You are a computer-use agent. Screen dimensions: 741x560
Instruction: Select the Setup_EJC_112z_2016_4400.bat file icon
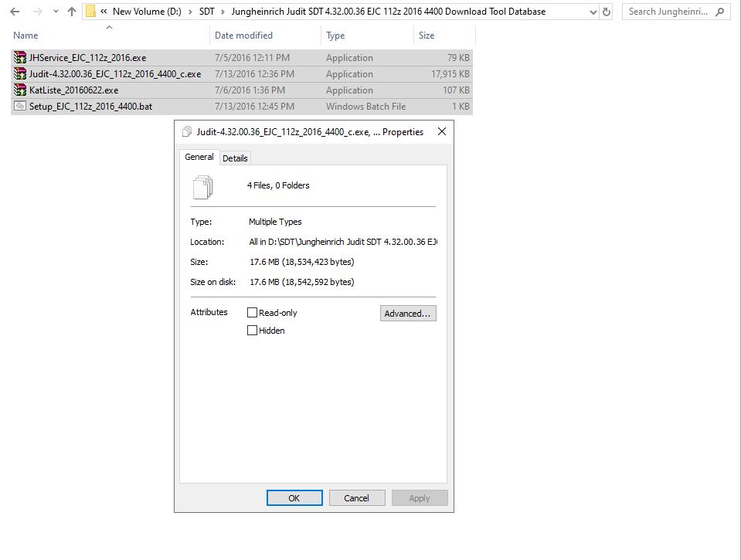pos(20,106)
